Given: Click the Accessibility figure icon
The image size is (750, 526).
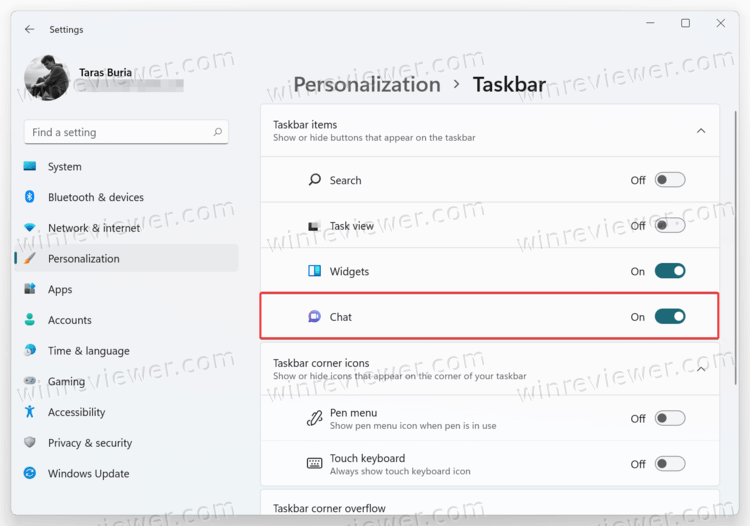Looking at the screenshot, I should [30, 411].
